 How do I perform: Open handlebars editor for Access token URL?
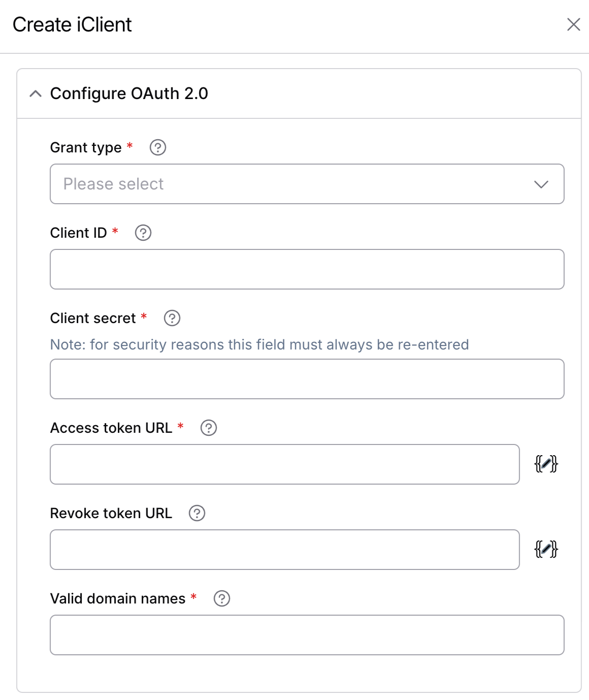(x=546, y=464)
